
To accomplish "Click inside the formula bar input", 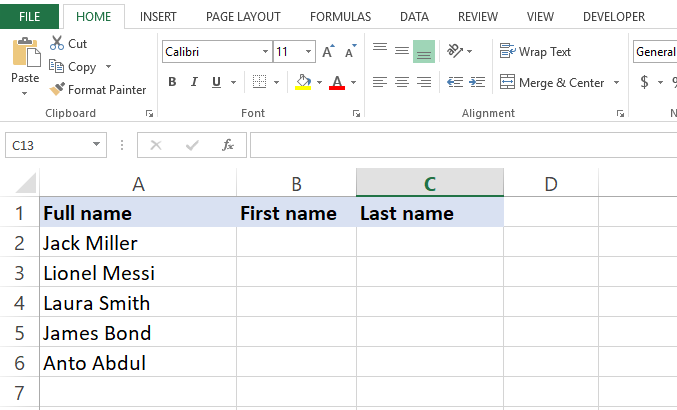I will point(463,145).
